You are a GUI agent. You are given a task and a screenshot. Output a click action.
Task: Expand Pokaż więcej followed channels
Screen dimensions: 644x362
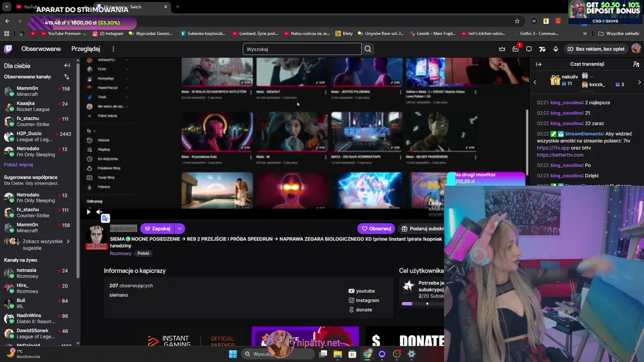(x=19, y=164)
